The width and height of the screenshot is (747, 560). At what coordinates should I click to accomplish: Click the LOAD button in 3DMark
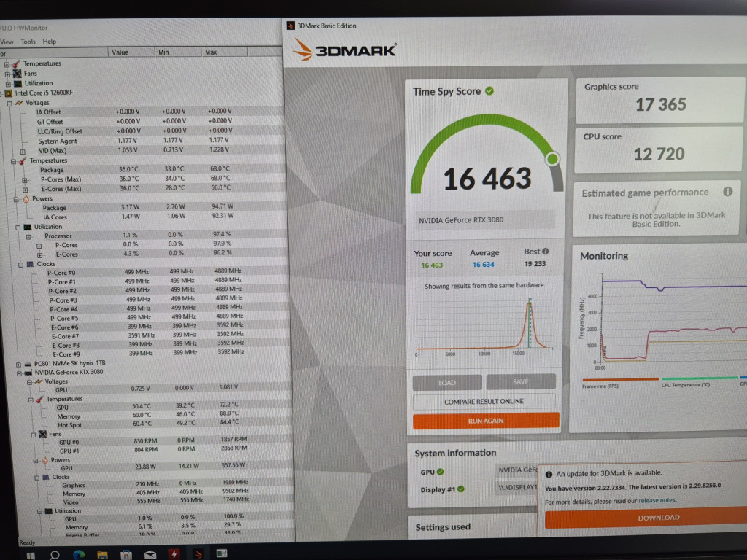[x=447, y=382]
